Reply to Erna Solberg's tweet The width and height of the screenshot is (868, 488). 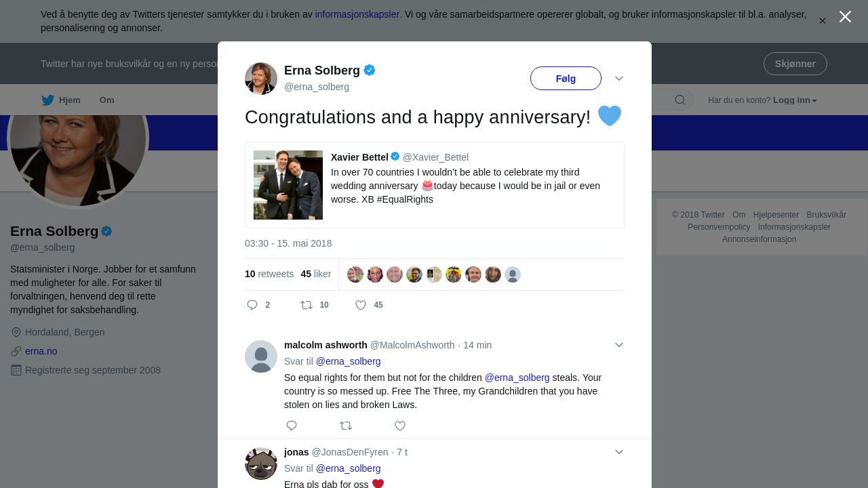point(252,305)
